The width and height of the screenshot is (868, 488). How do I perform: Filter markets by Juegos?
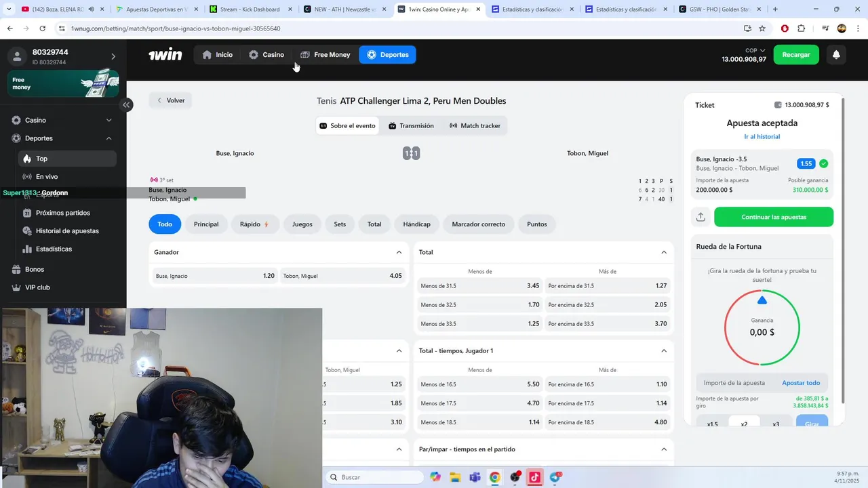coord(302,224)
